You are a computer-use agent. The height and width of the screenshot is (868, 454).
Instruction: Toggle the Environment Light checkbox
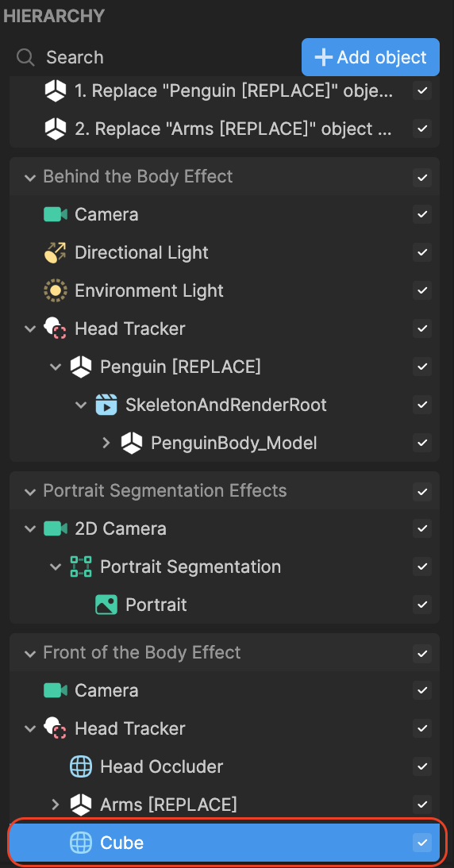(422, 290)
